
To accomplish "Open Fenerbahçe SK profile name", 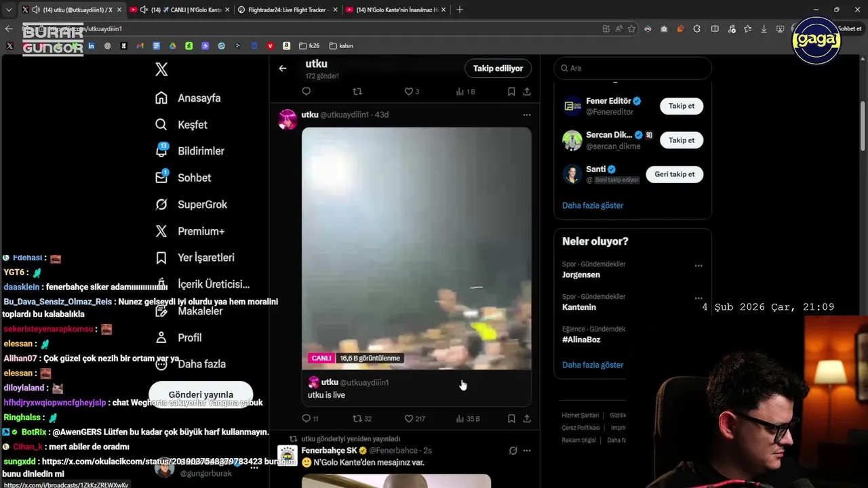I will point(329,450).
